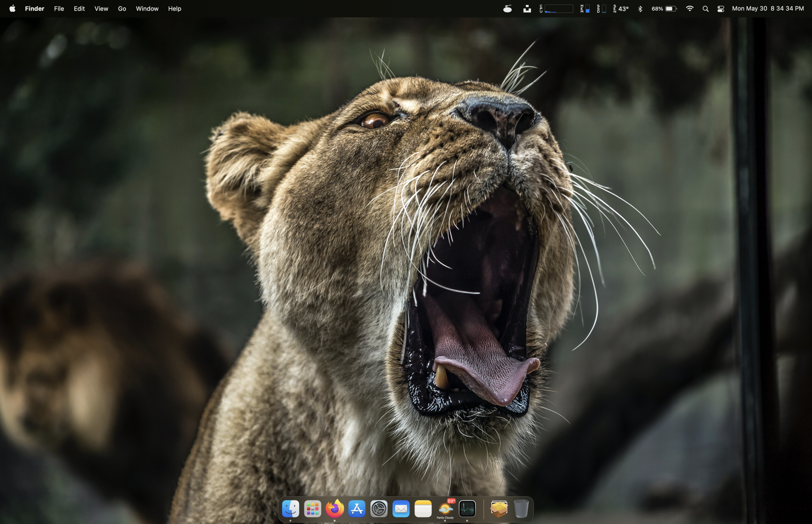
Task: Open the App Store from Dock
Action: [357, 509]
